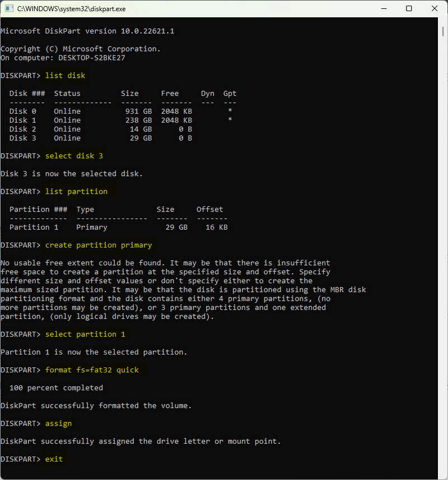The width and height of the screenshot is (448, 480).
Task: Click the 'Partition 1' row label
Action: 34,227
